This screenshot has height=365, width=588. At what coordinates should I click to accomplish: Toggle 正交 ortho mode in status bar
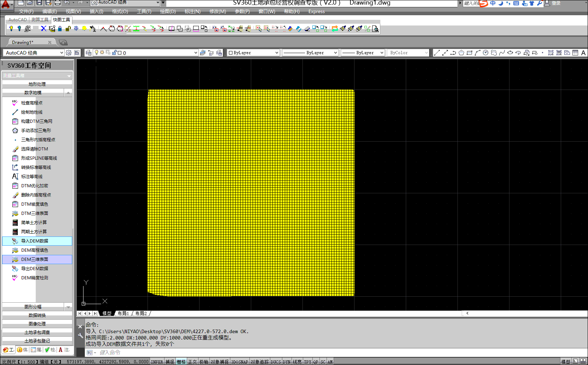coord(192,362)
